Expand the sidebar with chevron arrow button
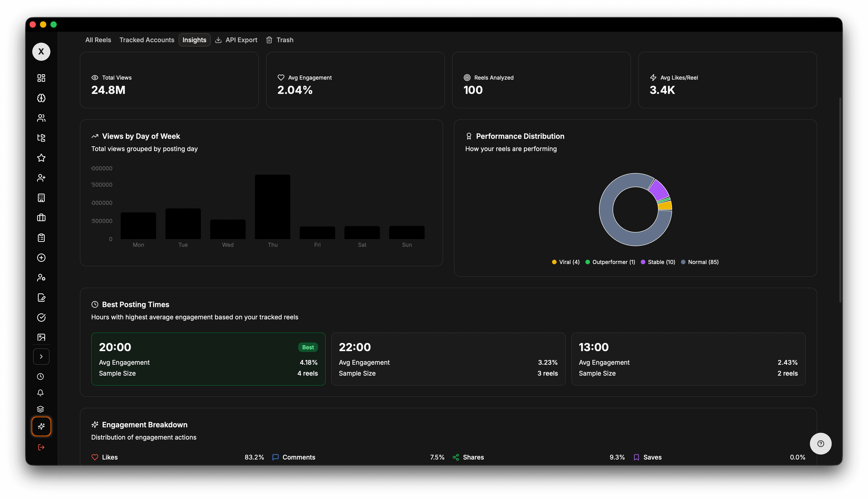The height and width of the screenshot is (499, 868). tap(41, 356)
